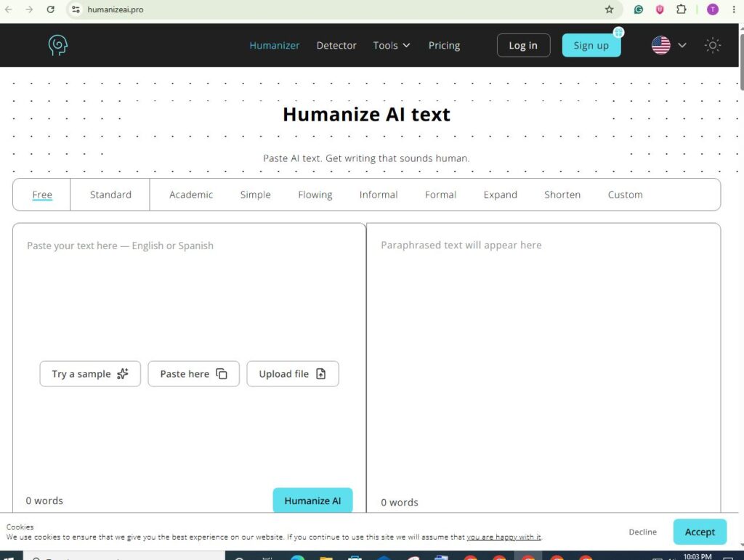Decline the cookies notice
This screenshot has width=744, height=560.
click(643, 532)
